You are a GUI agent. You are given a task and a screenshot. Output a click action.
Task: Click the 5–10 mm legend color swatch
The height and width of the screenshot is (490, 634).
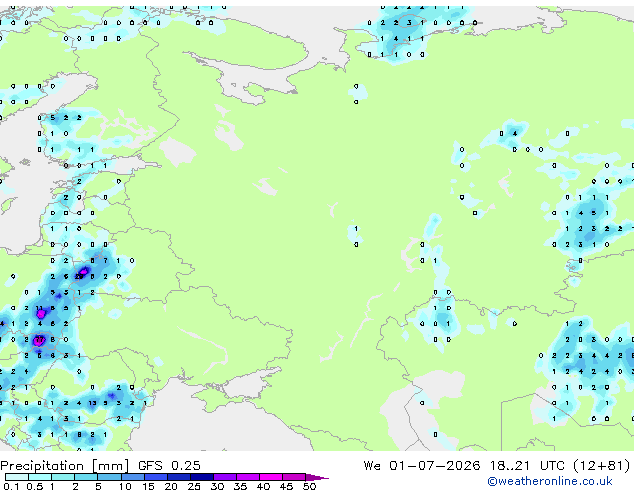coord(109,477)
